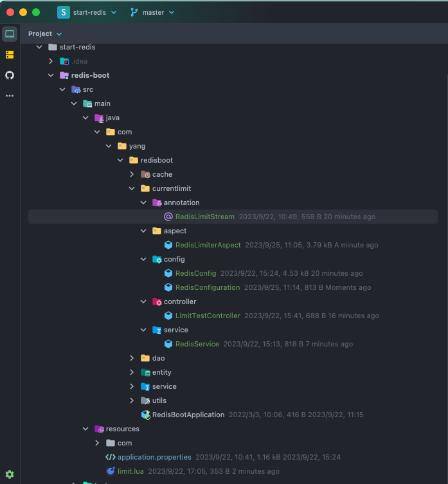
Task: Expand the dao package
Action: coord(132,358)
